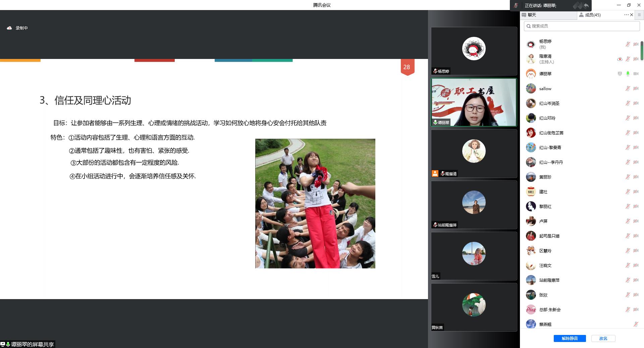Click camera-off icon for 黎丽红
This screenshot has width=644, height=348.
pyautogui.click(x=636, y=206)
